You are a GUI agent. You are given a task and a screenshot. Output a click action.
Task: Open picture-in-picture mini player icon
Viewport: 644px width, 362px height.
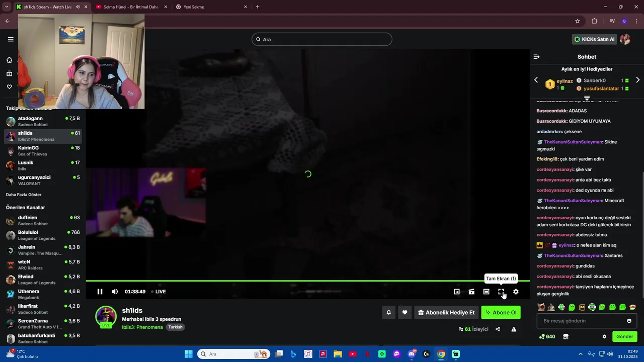coord(457,292)
